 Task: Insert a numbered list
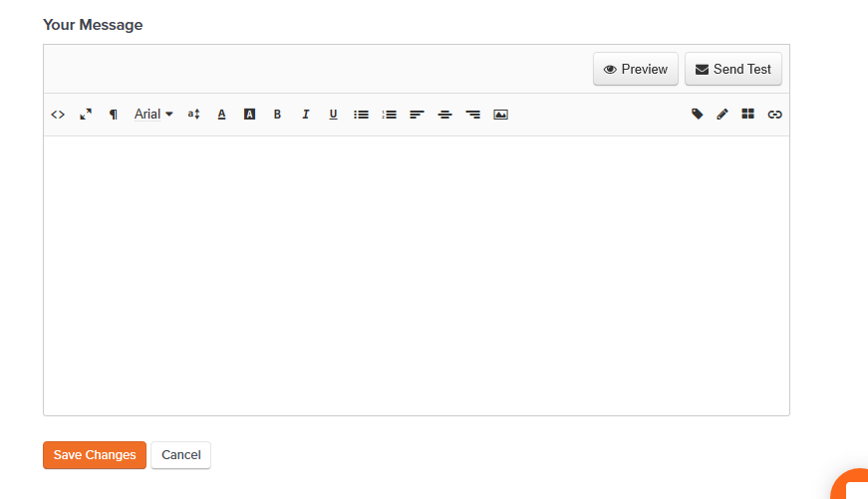[390, 115]
